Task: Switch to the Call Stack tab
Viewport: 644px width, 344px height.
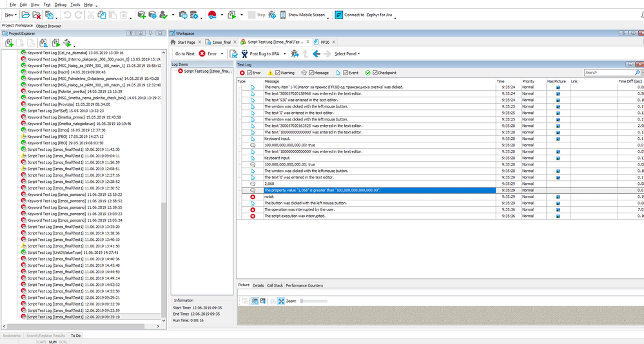Action: tap(275, 285)
